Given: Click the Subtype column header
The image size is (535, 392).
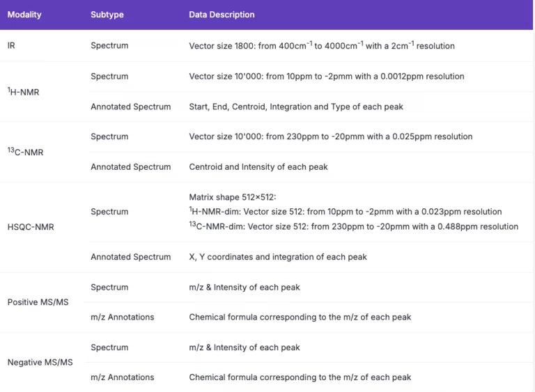Looking at the screenshot, I should [107, 15].
